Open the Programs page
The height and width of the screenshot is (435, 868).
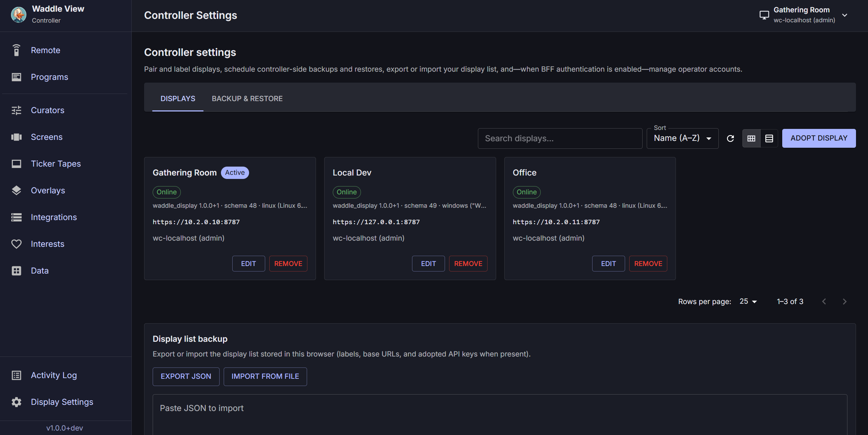(49, 77)
